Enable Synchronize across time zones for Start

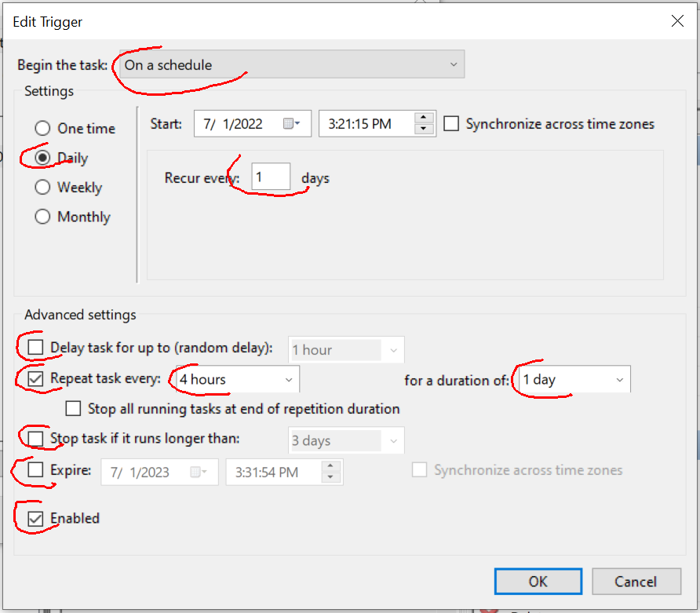451,124
